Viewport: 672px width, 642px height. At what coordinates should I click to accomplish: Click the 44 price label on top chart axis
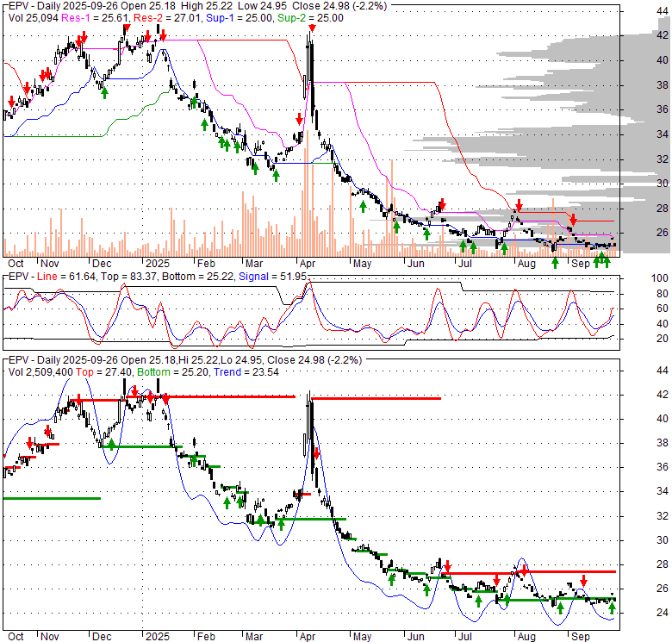663,11
